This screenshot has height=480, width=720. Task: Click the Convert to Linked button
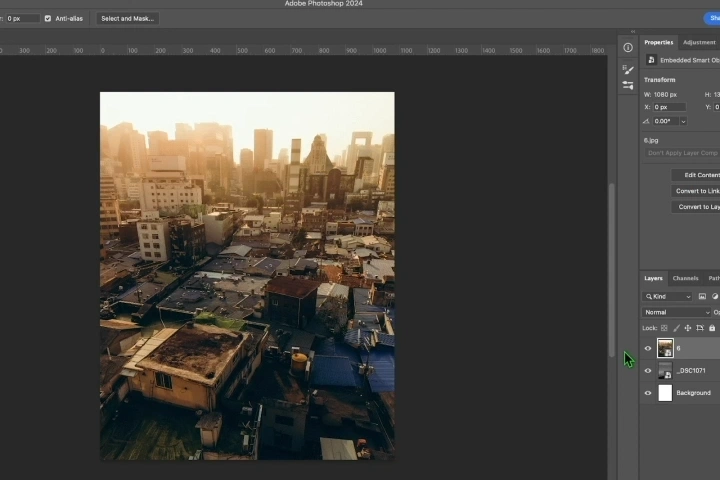coord(696,191)
